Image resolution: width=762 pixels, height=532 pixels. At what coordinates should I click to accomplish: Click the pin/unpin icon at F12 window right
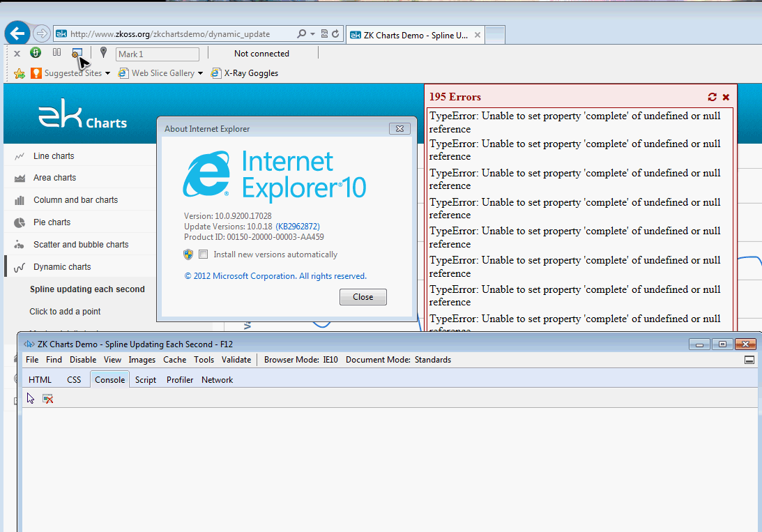pos(749,360)
